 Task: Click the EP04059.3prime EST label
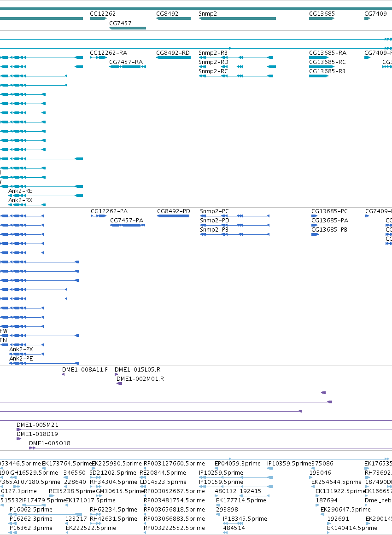238,464
